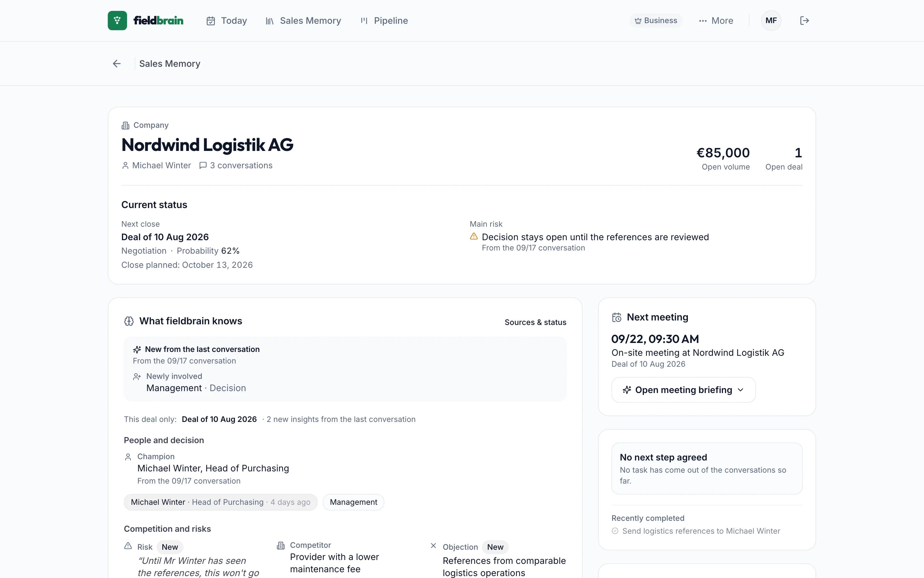Click the Objection X icon
The width and height of the screenshot is (924, 578).
[433, 546]
